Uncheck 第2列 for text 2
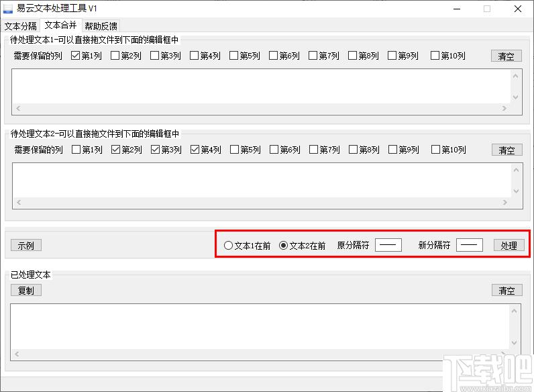534x392 pixels. click(127, 150)
